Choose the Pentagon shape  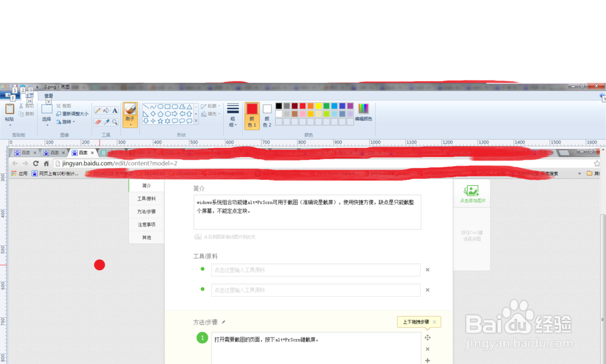click(161, 114)
